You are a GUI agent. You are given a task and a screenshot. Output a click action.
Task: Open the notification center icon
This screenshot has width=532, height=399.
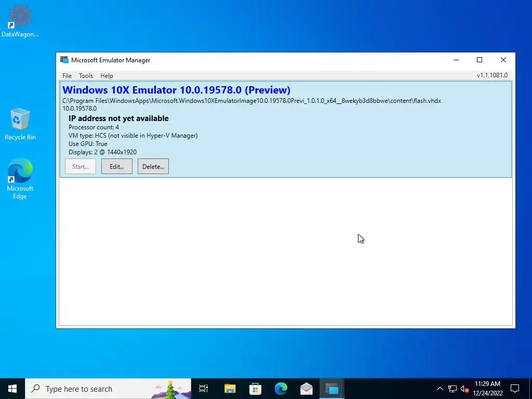(515, 389)
